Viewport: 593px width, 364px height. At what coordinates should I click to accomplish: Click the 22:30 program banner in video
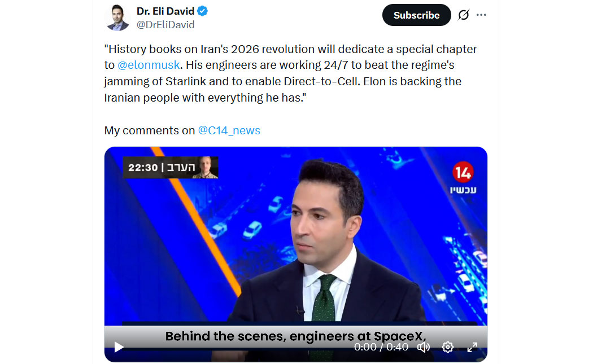[x=170, y=168]
